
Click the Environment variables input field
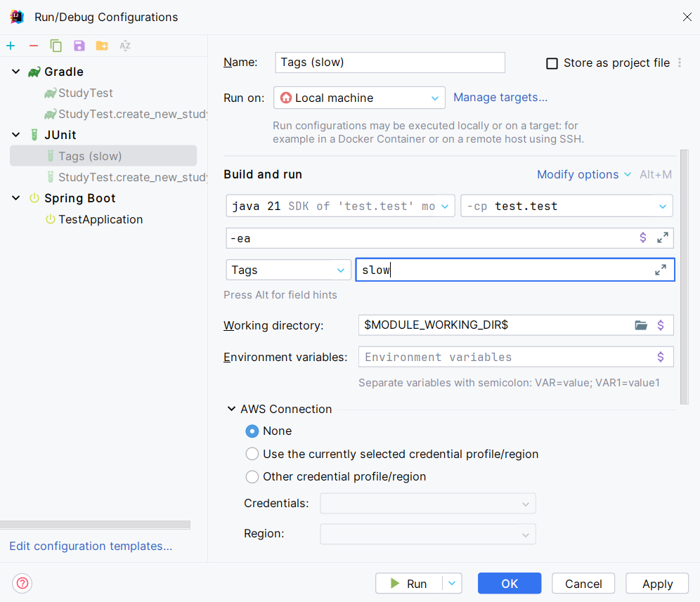(x=506, y=357)
